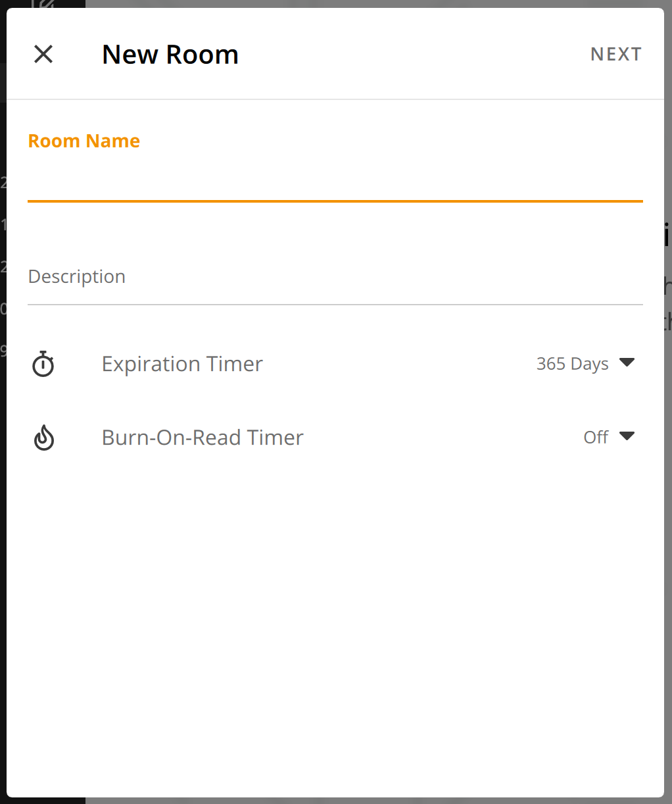The image size is (672, 804).
Task: Open the 365 Days expiration value
Action: click(572, 364)
